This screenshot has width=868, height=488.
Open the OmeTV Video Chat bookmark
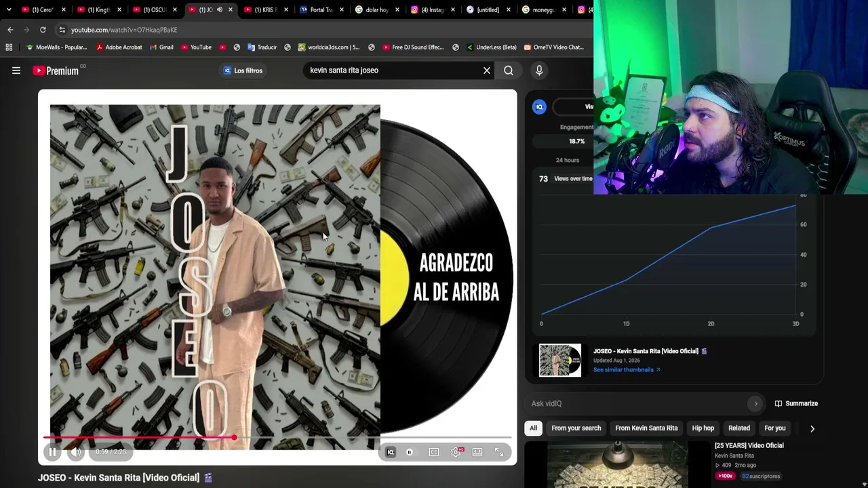(553, 47)
